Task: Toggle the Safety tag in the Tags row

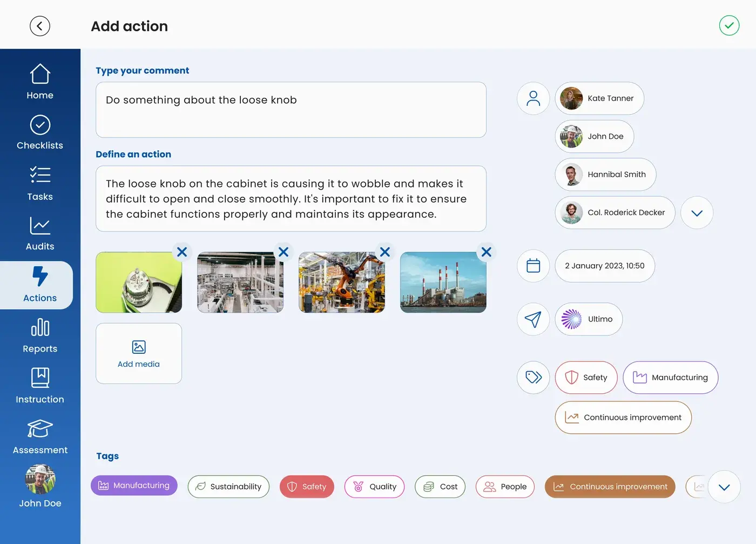Action: [x=307, y=487]
